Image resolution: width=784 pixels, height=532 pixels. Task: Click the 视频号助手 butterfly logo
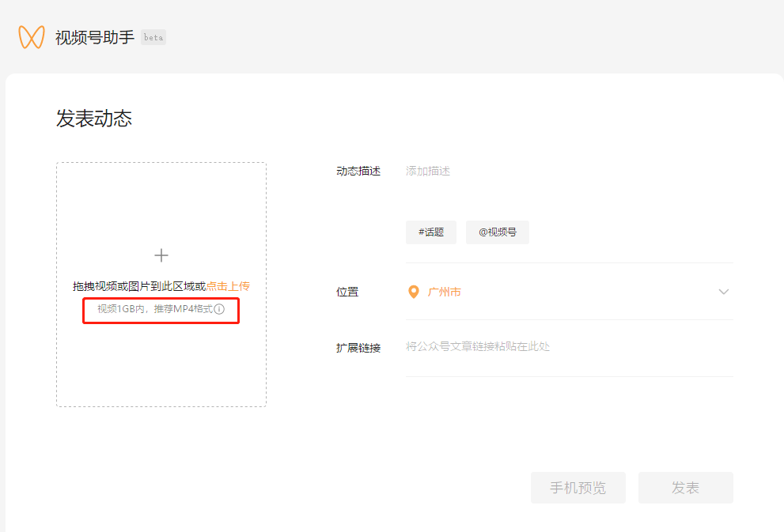(32, 37)
